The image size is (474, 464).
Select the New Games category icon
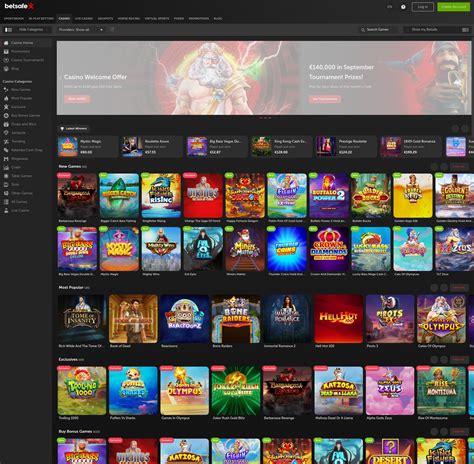click(6, 90)
